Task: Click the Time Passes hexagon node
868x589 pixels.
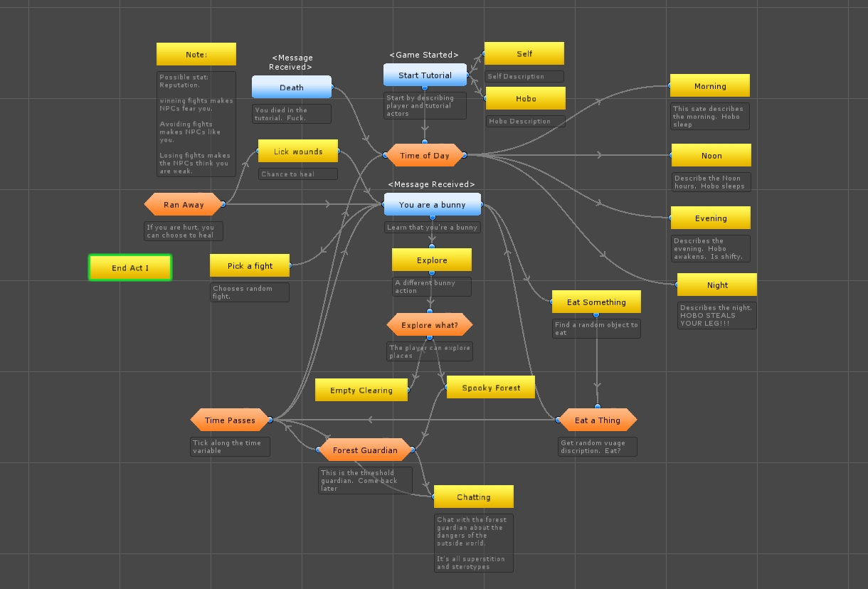Action: point(230,420)
